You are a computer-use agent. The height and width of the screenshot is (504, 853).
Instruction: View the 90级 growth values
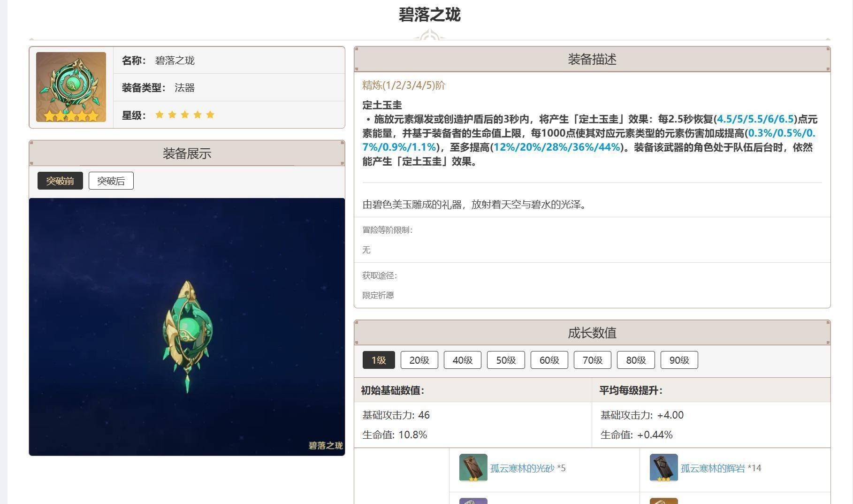(x=679, y=360)
